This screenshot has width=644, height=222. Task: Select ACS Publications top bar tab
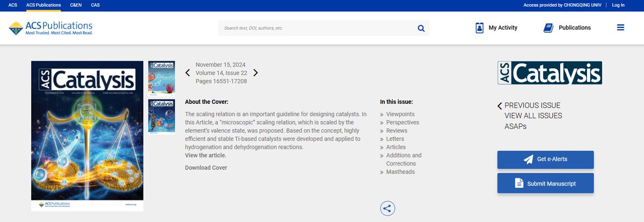pyautogui.click(x=44, y=5)
